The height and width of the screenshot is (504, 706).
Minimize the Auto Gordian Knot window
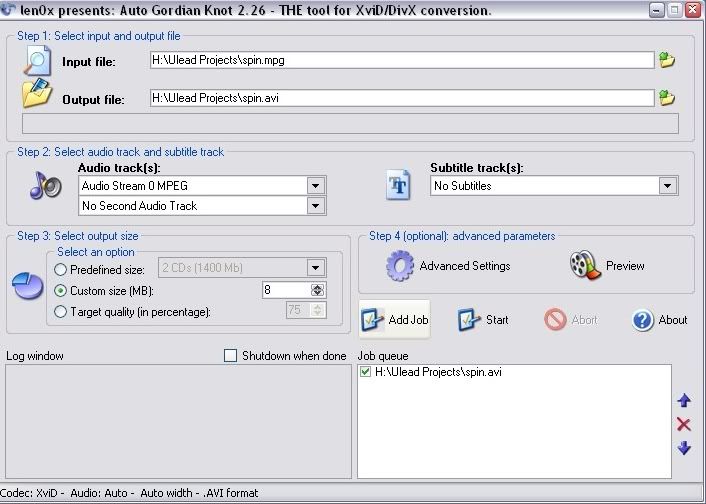(657, 9)
